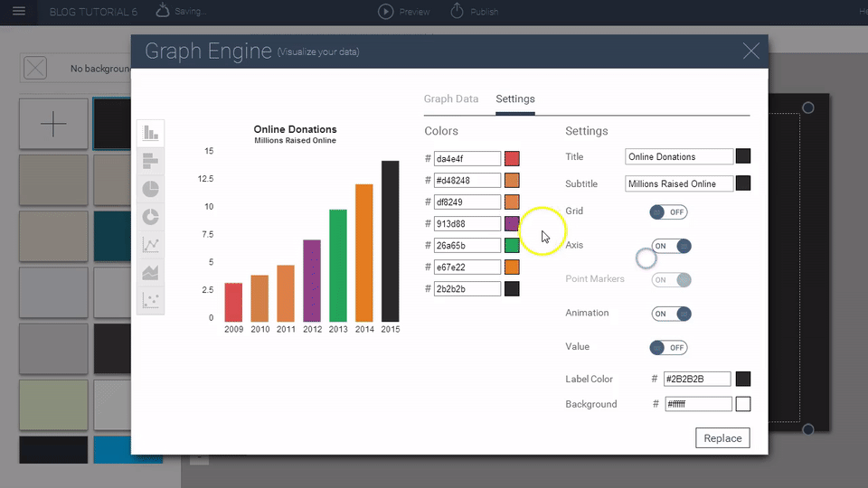Click the Title field containing Online Donations
Image resolution: width=868 pixels, height=488 pixels.
point(679,156)
